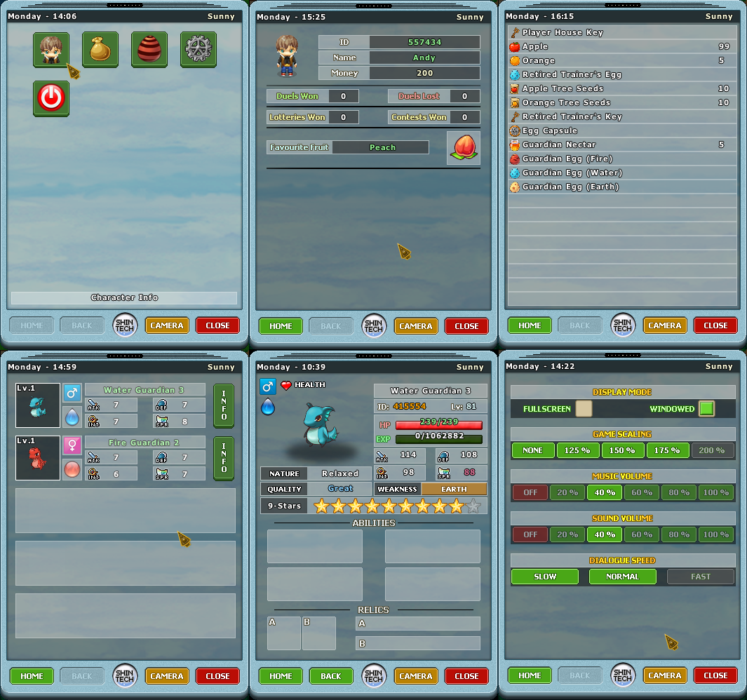Set music volume to 60 %
Screen dimensions: 747x700
point(642,492)
